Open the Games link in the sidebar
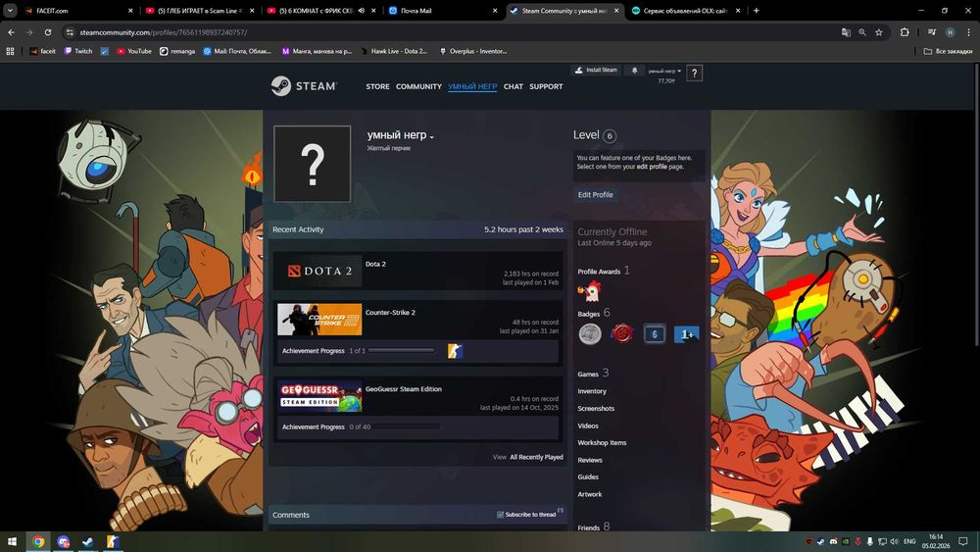 pos(587,374)
